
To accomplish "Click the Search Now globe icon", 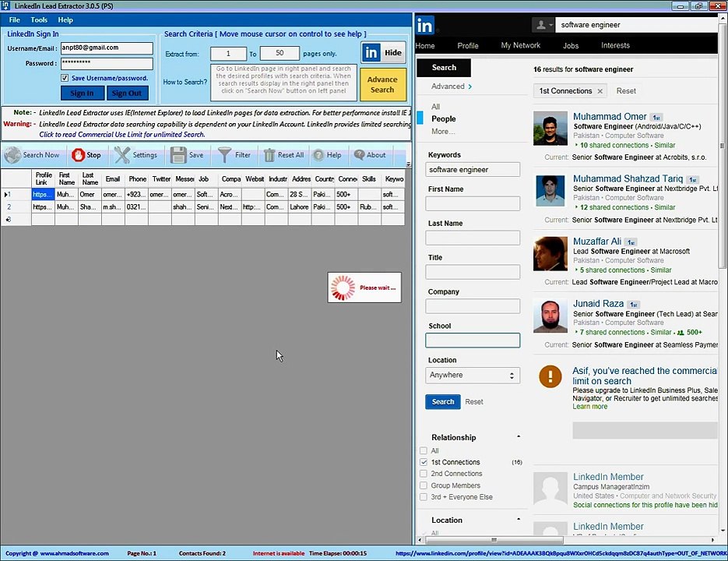I will click(x=12, y=155).
